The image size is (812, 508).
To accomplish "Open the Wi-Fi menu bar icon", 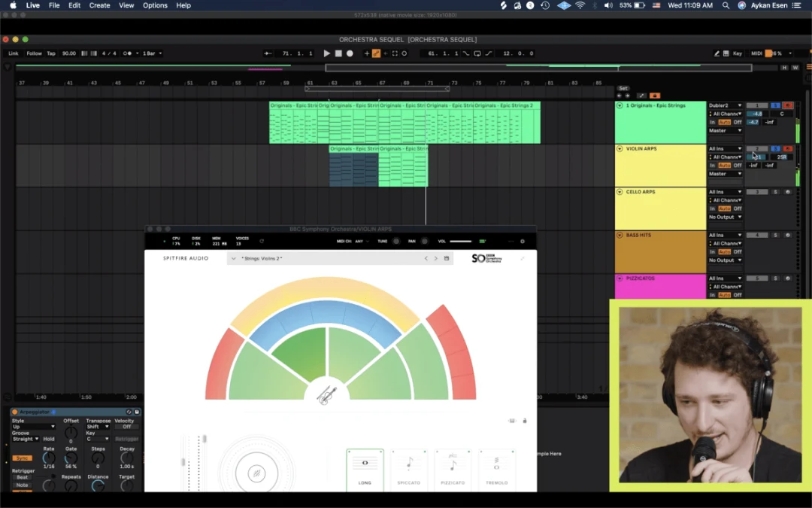I will tap(580, 5).
